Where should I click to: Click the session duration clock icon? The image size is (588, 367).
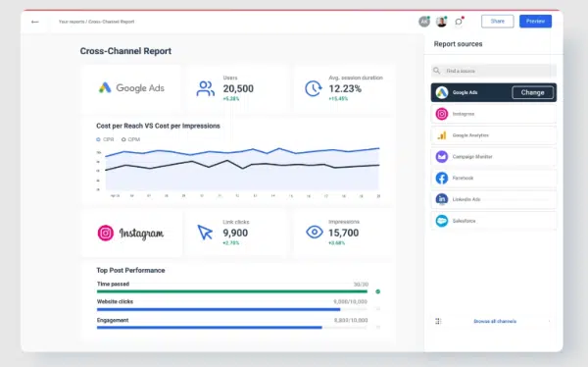(x=314, y=88)
